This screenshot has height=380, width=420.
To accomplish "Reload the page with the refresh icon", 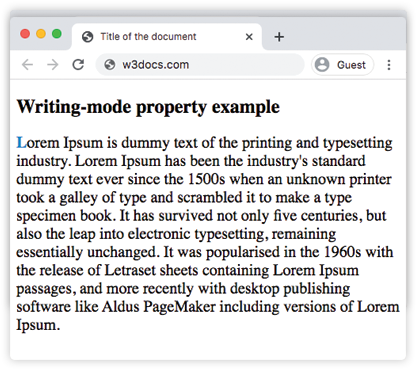I will tap(78, 65).
